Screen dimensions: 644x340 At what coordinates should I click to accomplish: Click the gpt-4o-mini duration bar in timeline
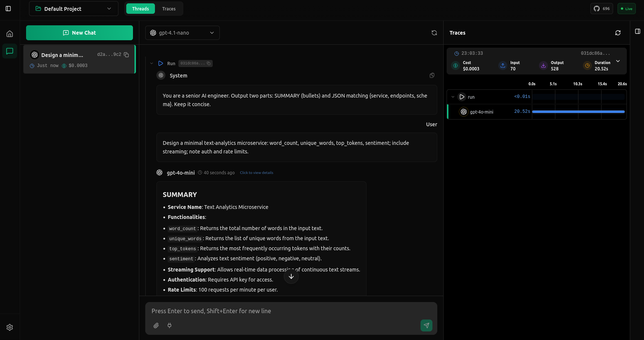[x=578, y=112]
